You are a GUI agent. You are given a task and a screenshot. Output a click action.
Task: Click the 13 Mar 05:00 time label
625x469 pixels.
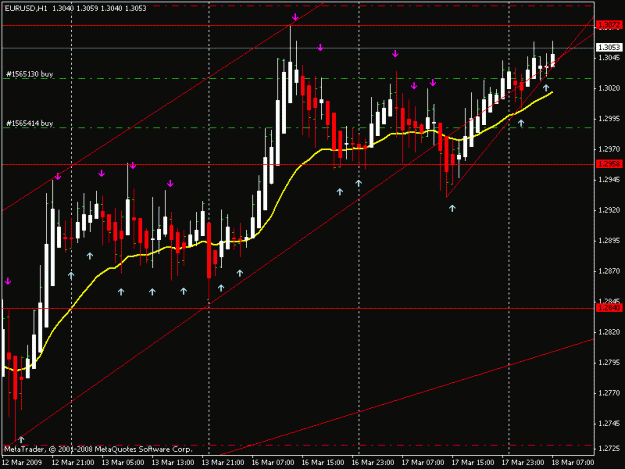pyautogui.click(x=123, y=462)
